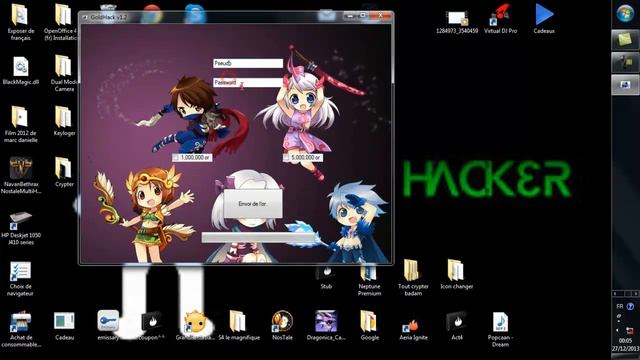Launch the Aeria Ignite shortcut
Image resolution: width=640 pixels, height=360 pixels.
click(412, 325)
